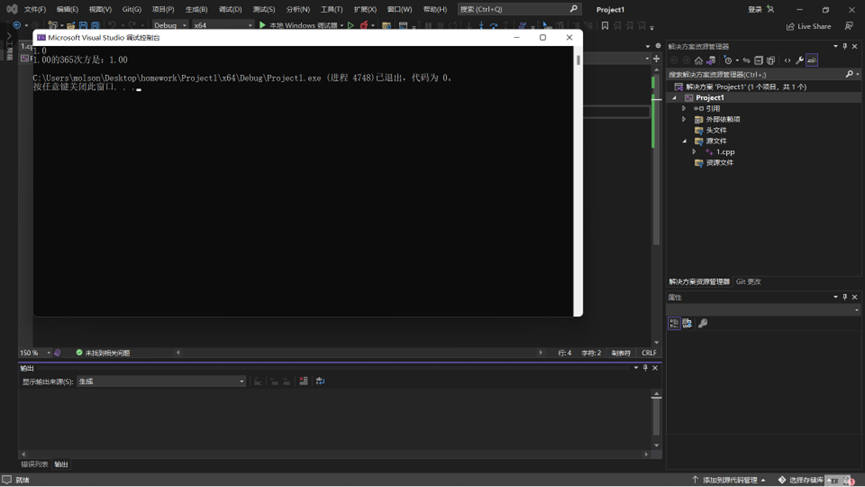865x487 pixels.
Task: Click the Save All icon in toolbar
Action: [95, 25]
